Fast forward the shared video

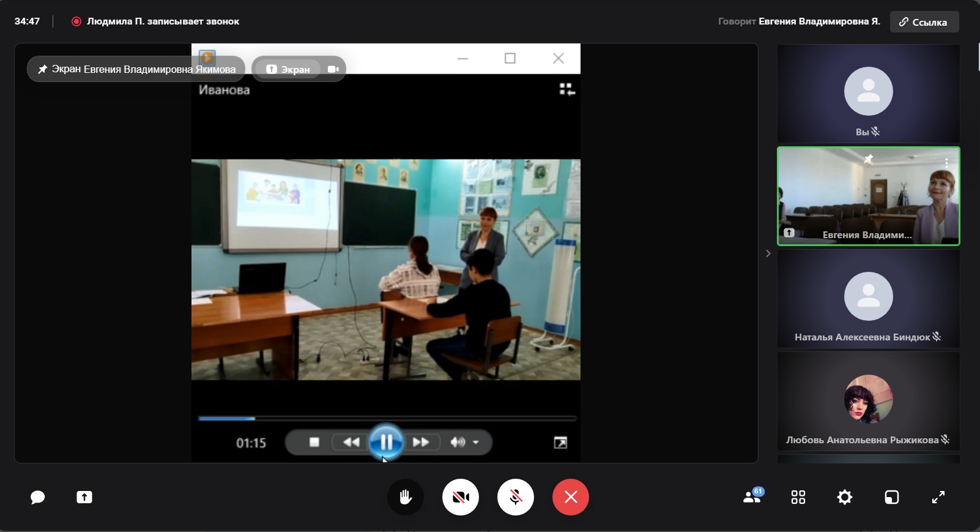point(421,442)
